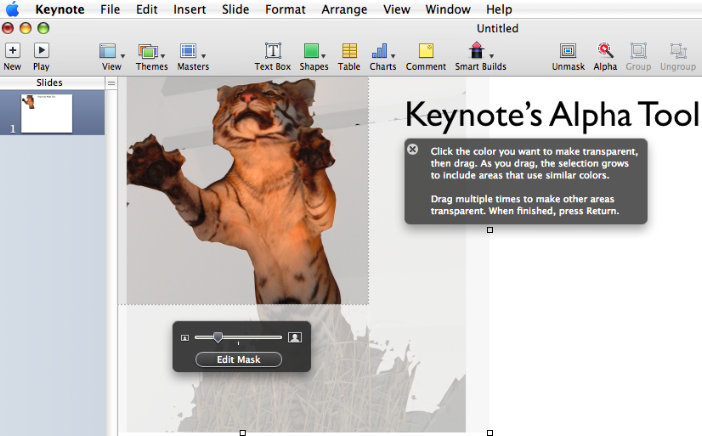This screenshot has height=436, width=702.
Task: Expand the Masters dropdown arrow
Action: (x=203, y=56)
